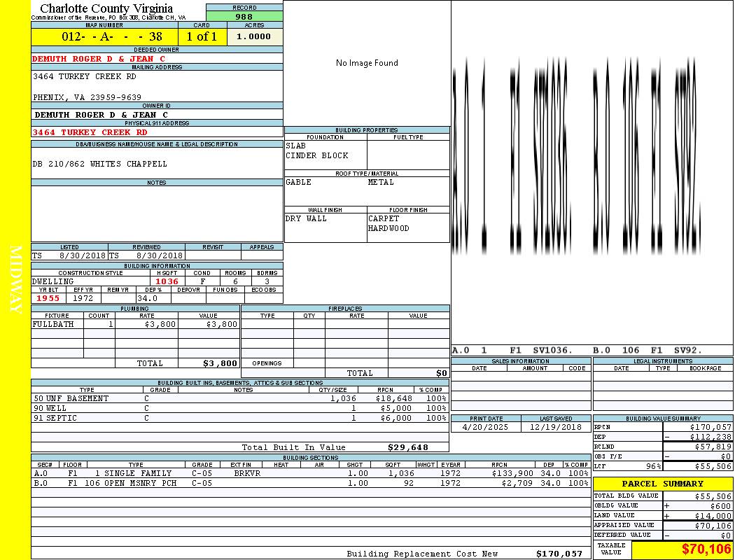Select construction style 'DWELLING'
Screen dimensions: 735x560
tap(53, 281)
